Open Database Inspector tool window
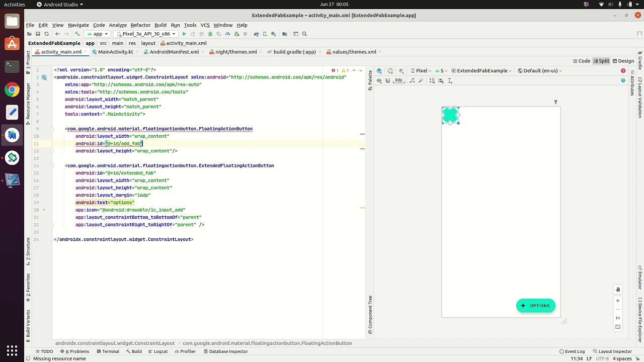644x362 pixels. coord(225,351)
